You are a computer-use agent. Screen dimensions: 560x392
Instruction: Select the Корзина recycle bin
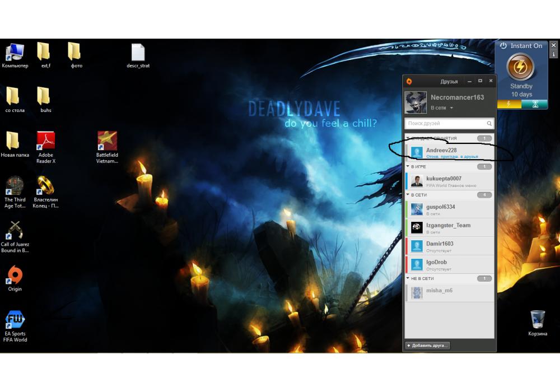538,323
